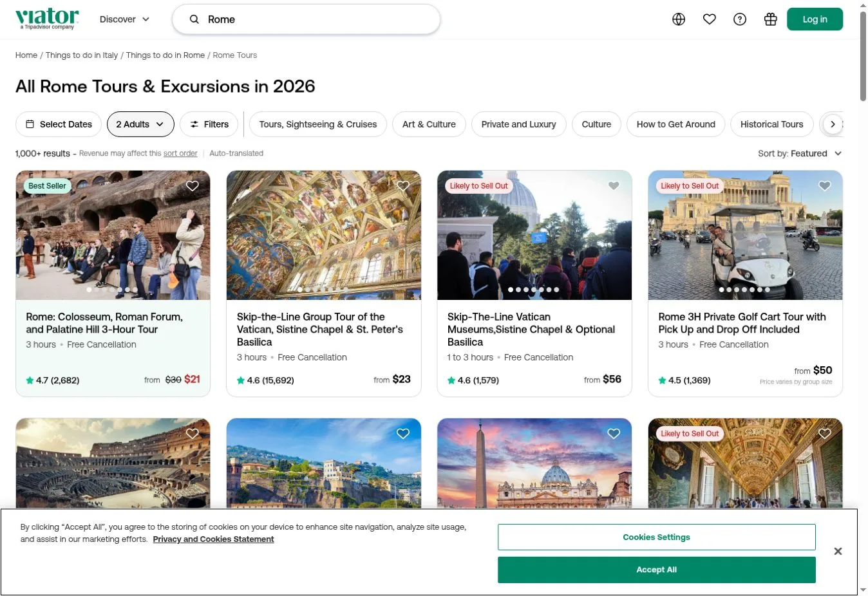Go to Things to do in Italy breadcrumb

[x=82, y=55]
